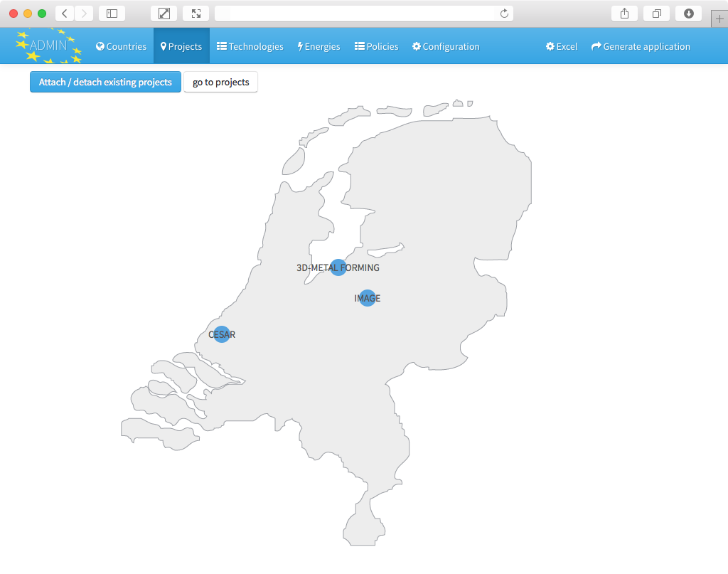The width and height of the screenshot is (728, 574).
Task: Open the Technologies section
Action: [250, 46]
